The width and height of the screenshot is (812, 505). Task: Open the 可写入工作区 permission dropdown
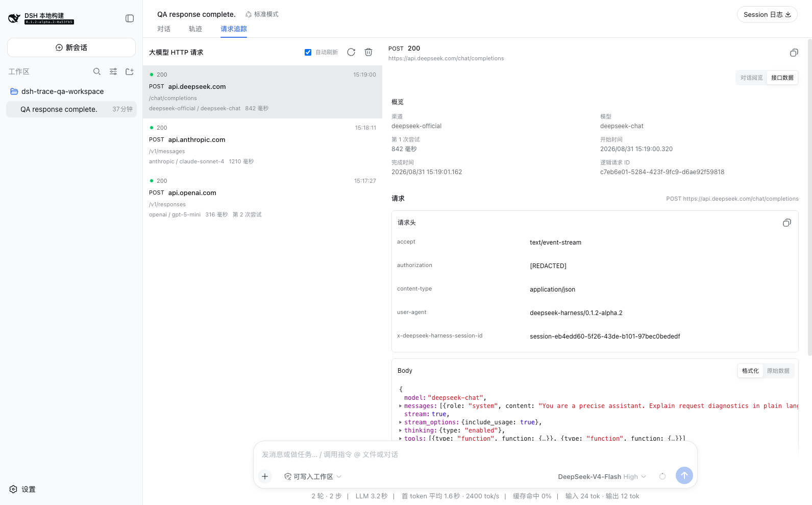(313, 476)
